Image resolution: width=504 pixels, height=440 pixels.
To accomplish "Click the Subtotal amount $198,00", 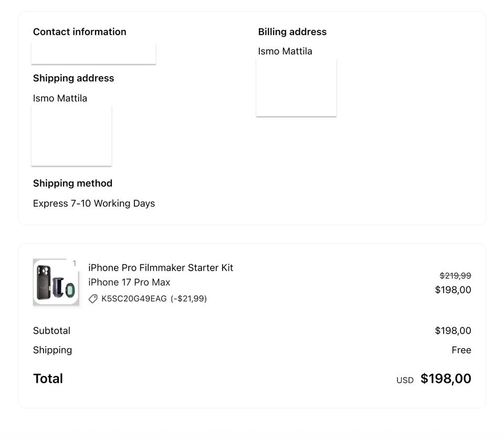I will (453, 331).
